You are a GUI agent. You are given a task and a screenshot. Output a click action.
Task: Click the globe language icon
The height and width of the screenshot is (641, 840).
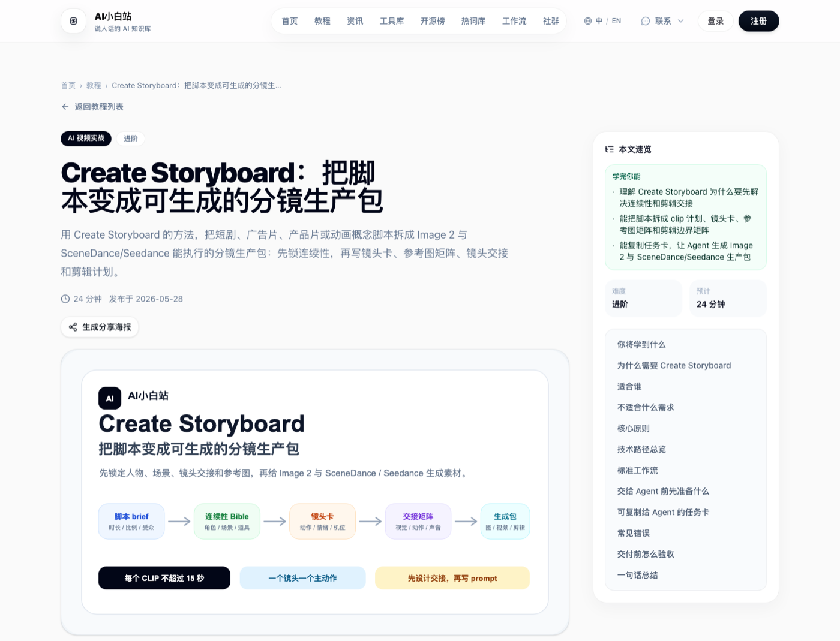pos(588,21)
